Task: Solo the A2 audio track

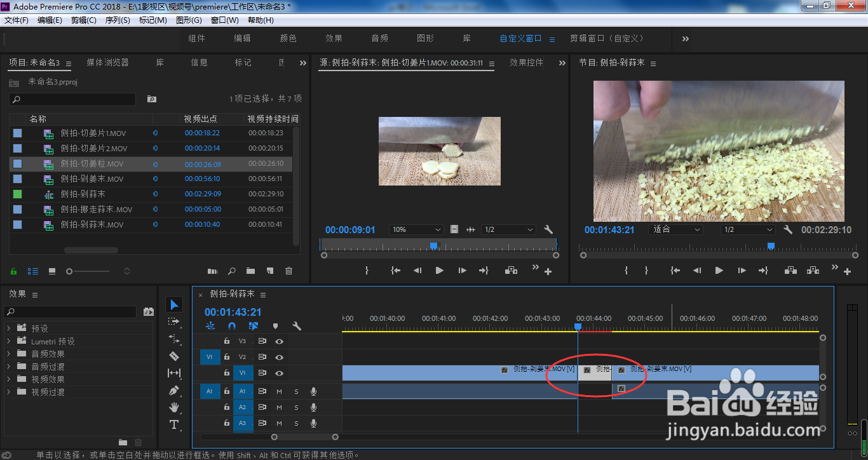Action: (x=296, y=407)
